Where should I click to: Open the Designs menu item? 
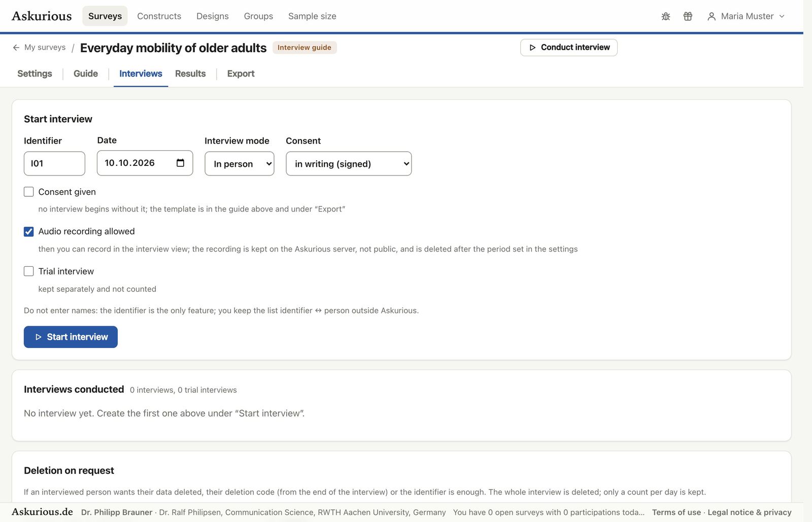(x=213, y=16)
